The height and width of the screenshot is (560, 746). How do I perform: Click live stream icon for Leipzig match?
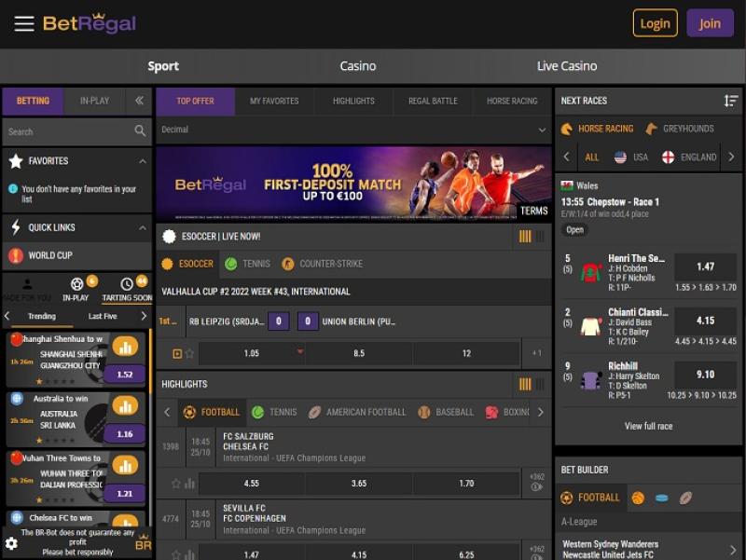coord(177,353)
